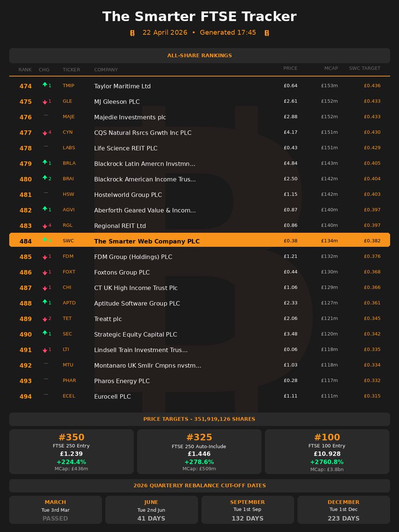
Task: Click the green up arrow in the BRLA row
Action: point(45,162)
